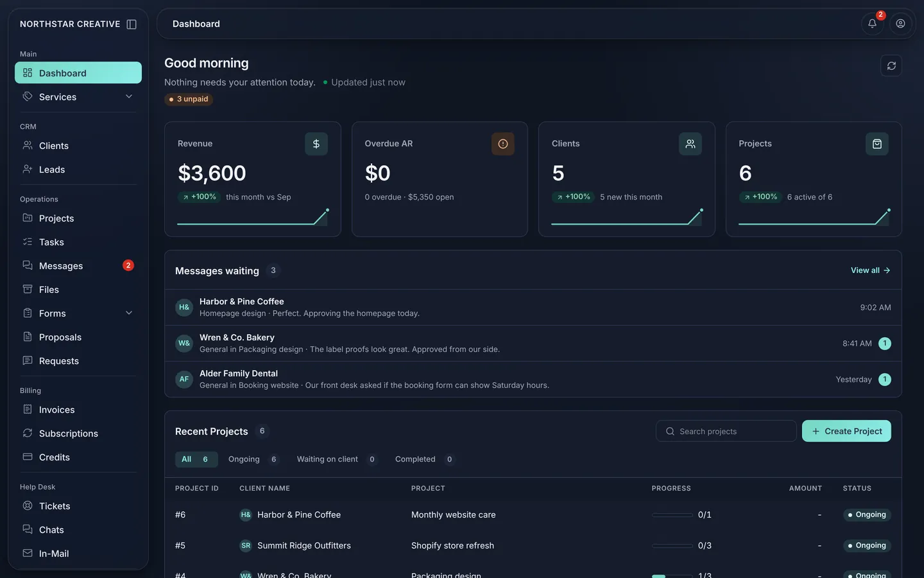
Task: Open Clients in the CRM section
Action: (x=78, y=146)
